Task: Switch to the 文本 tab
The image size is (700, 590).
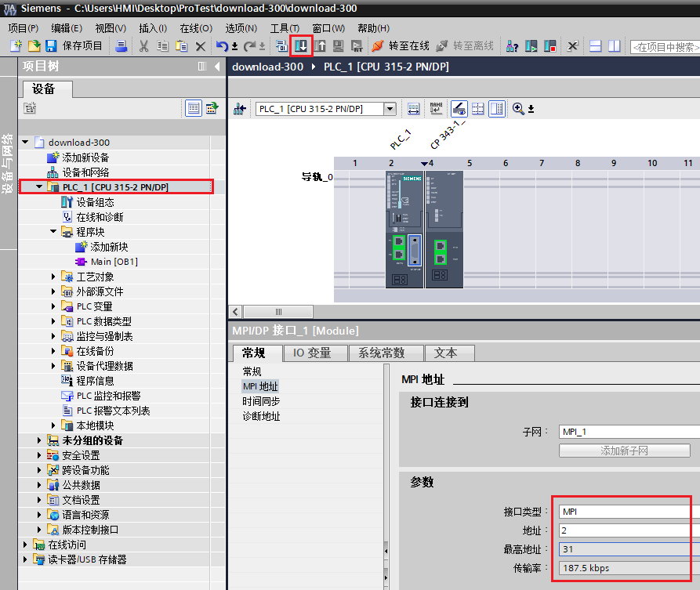Action: (x=450, y=353)
